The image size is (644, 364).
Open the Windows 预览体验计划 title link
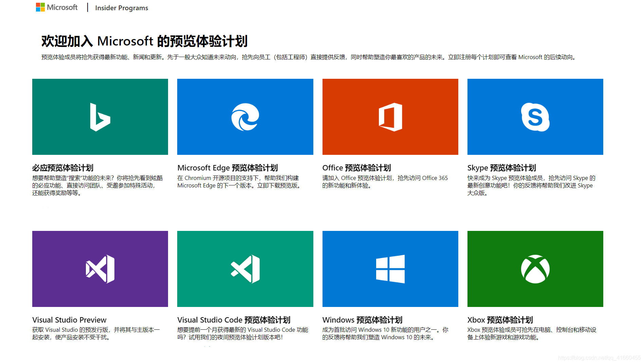(362, 320)
